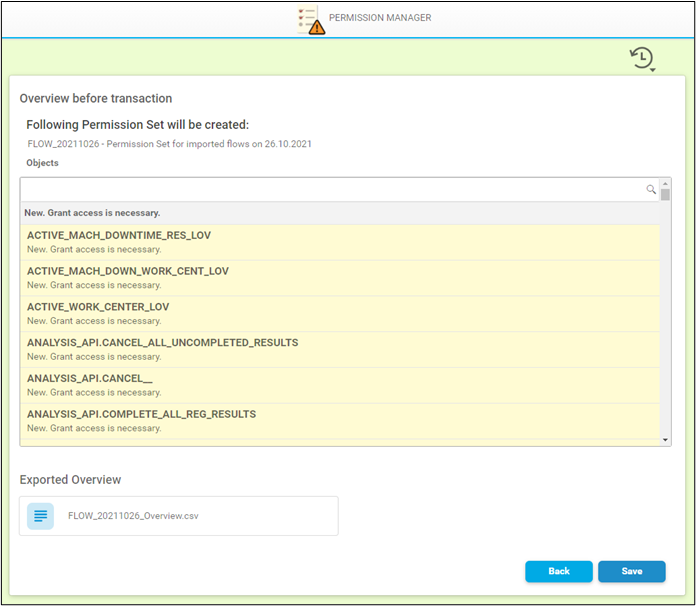Click the PERMISSION MANAGER title text
696x606 pixels.
click(380, 18)
